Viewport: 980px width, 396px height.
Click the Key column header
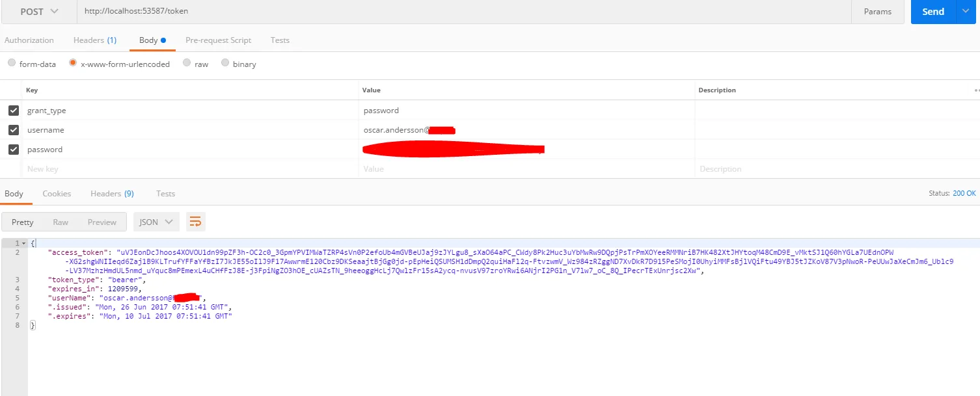click(32, 90)
